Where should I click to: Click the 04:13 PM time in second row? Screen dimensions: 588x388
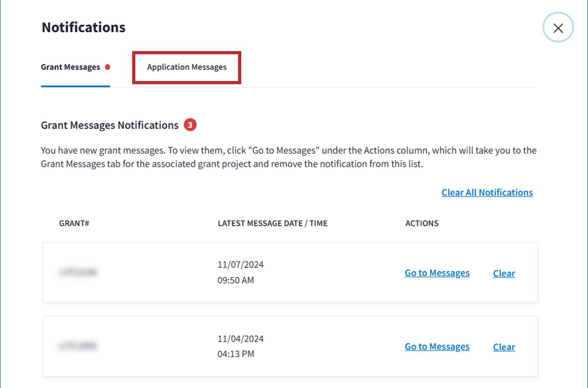[236, 354]
